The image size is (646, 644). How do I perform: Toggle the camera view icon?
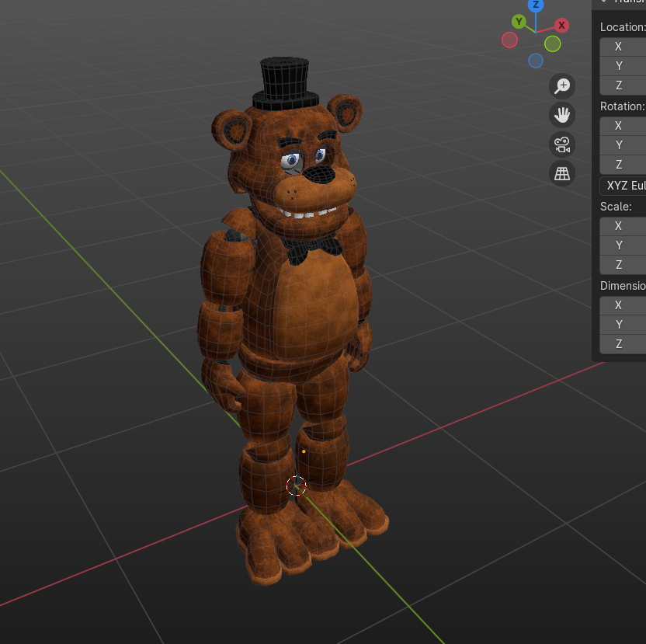(562, 144)
